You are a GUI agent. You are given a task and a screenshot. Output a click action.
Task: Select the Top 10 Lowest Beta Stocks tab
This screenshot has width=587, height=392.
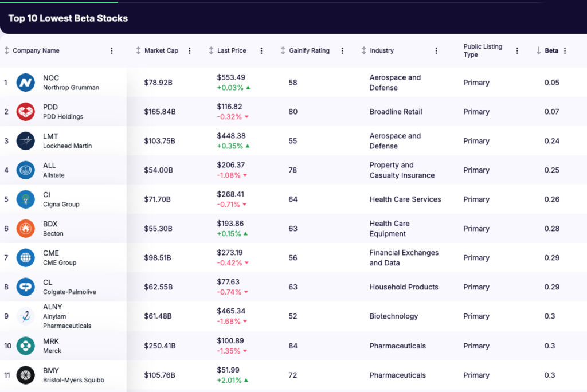pos(68,18)
